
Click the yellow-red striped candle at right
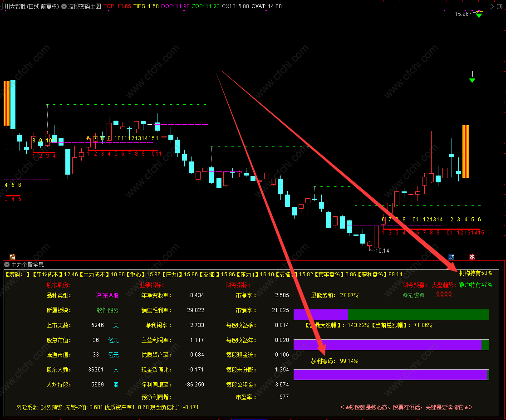click(466, 151)
